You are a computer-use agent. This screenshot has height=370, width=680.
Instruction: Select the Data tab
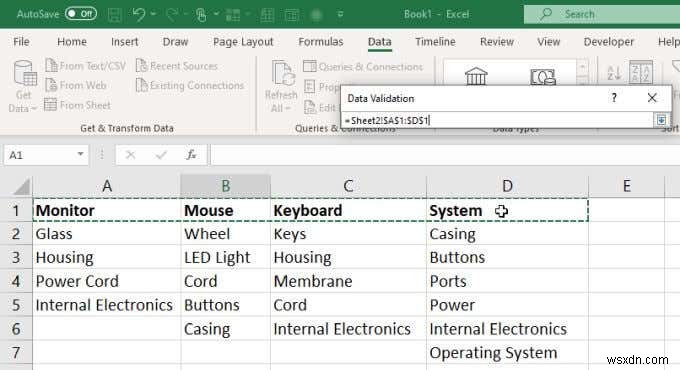pos(379,42)
